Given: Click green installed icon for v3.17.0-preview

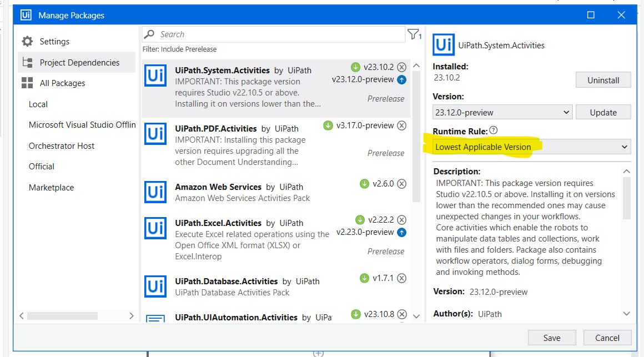Looking at the screenshot, I should (x=328, y=125).
